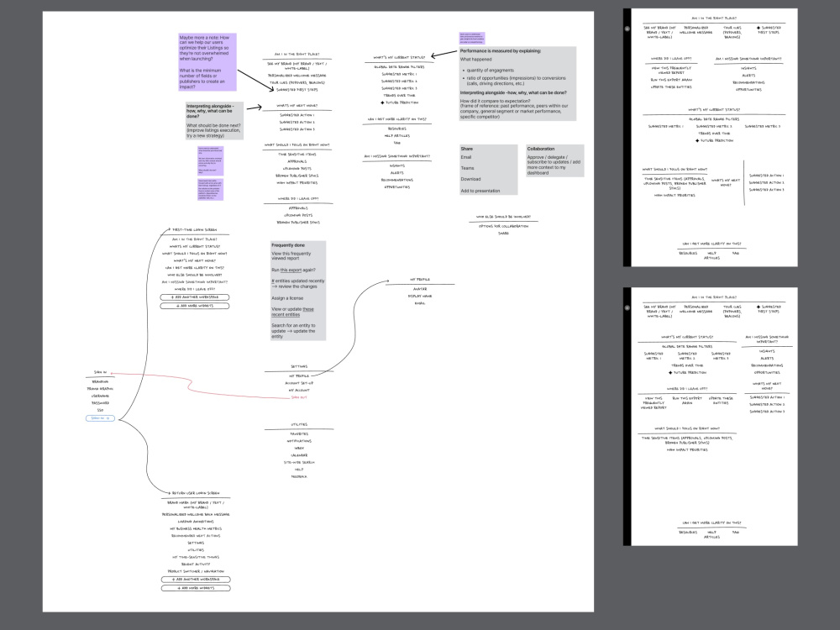Image resolution: width=840 pixels, height=630 pixels.
Task: Select "Add to presentation" in the Share note
Action: click(480, 191)
